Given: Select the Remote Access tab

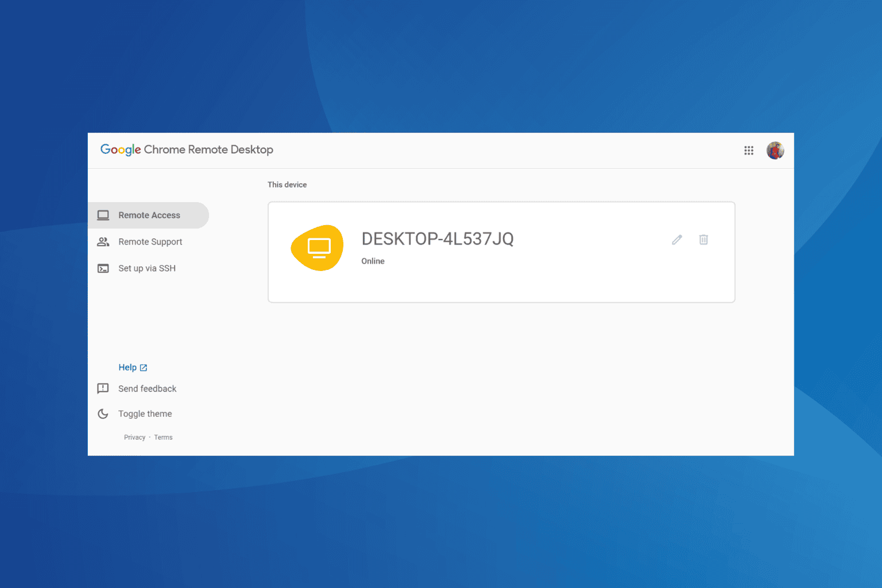Looking at the screenshot, I should [x=148, y=215].
